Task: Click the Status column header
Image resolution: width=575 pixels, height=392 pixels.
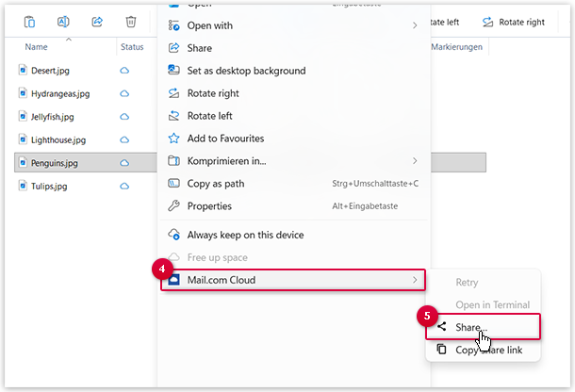Action: coord(132,47)
